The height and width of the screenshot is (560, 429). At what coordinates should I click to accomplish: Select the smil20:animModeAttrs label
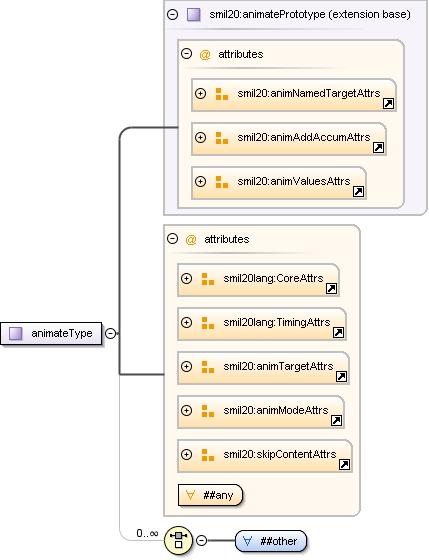(x=276, y=410)
